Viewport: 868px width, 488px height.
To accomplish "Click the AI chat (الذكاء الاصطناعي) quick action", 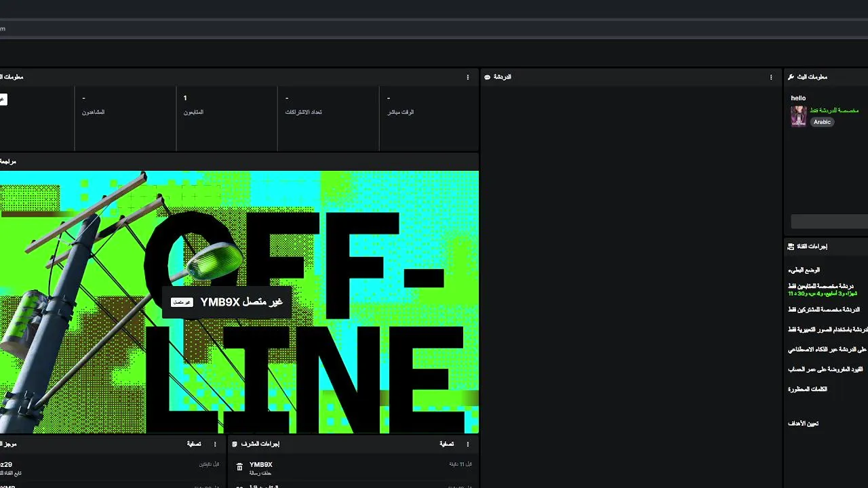I will pyautogui.click(x=828, y=350).
